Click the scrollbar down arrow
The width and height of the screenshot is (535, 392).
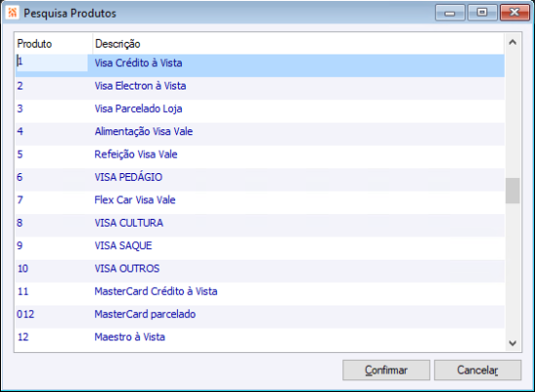point(513,342)
